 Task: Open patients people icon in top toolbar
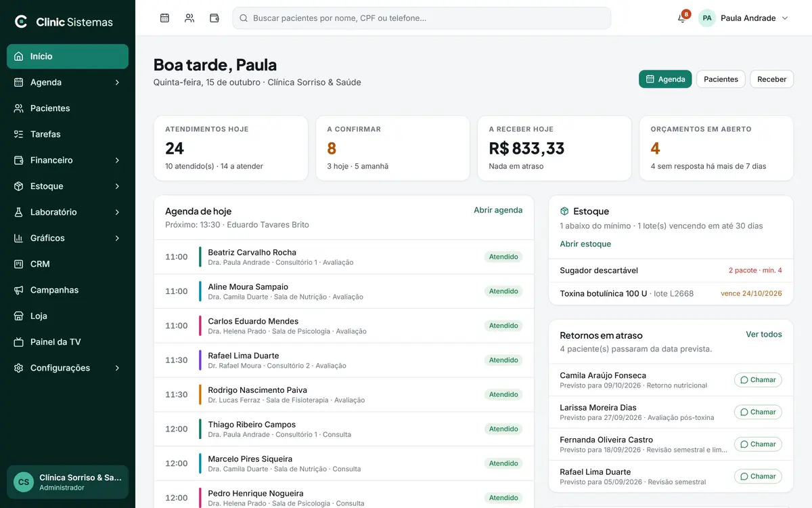point(189,18)
